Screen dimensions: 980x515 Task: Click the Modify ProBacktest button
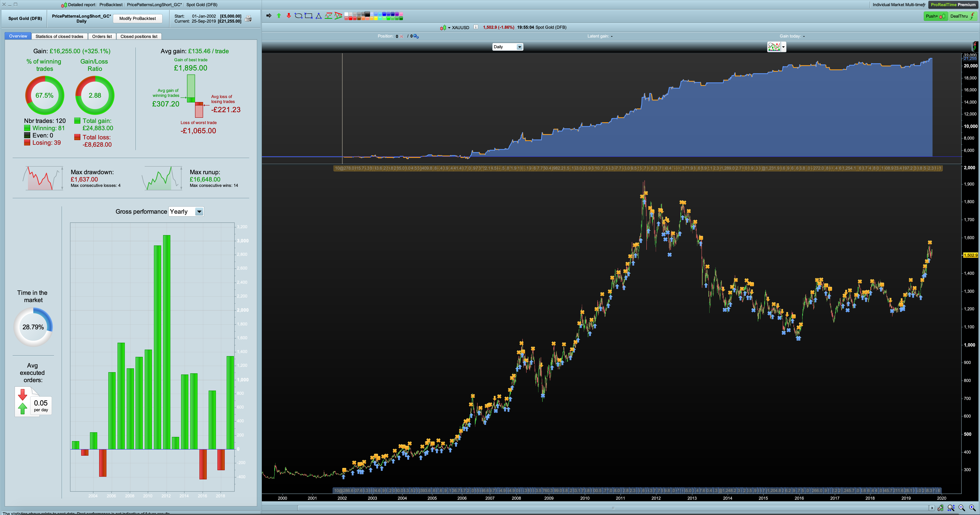point(137,18)
